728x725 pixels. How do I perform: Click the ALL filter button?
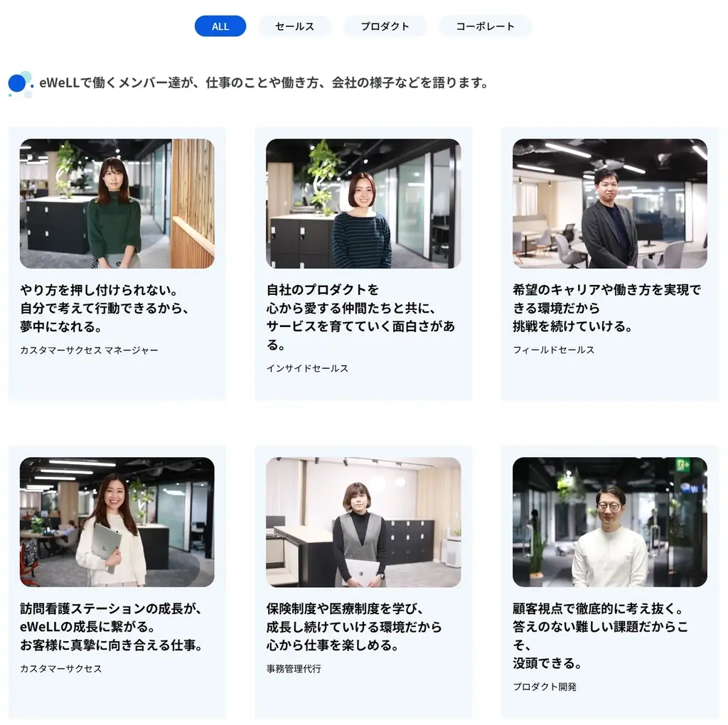220,26
